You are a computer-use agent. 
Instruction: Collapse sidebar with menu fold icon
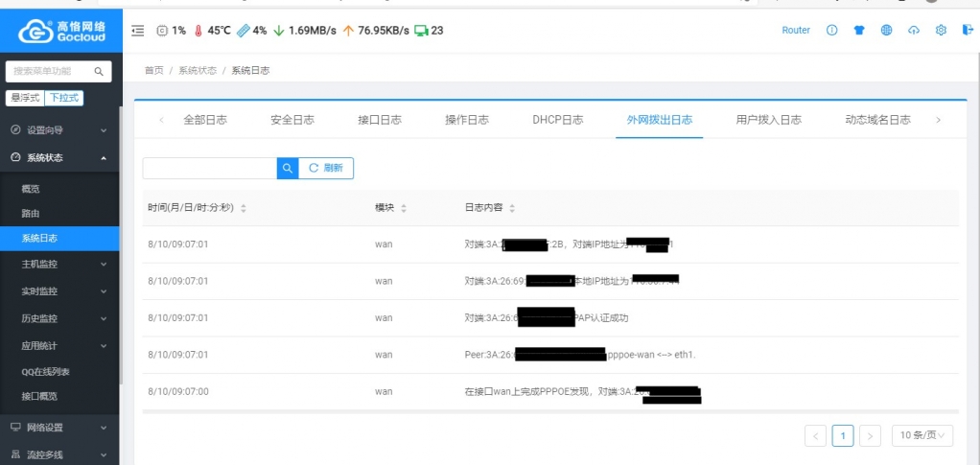click(x=137, y=30)
